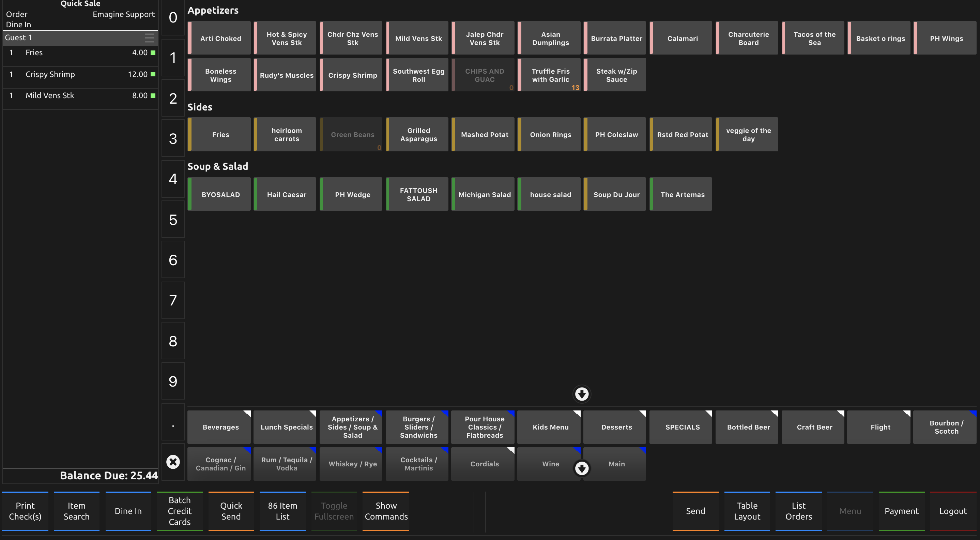Open the Guest 1 hamburger menu icon
Image resolution: width=980 pixels, height=540 pixels.
pos(149,37)
